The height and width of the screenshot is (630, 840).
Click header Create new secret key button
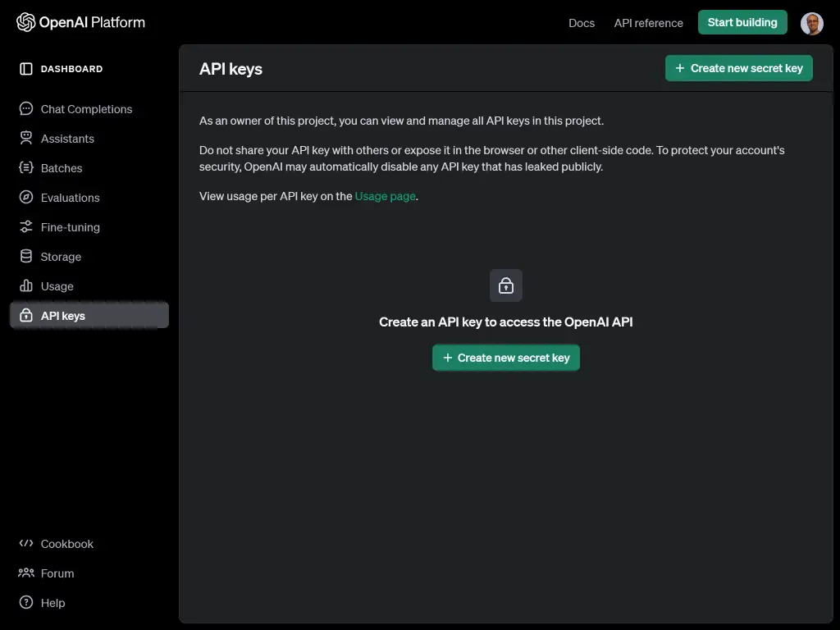click(x=739, y=68)
